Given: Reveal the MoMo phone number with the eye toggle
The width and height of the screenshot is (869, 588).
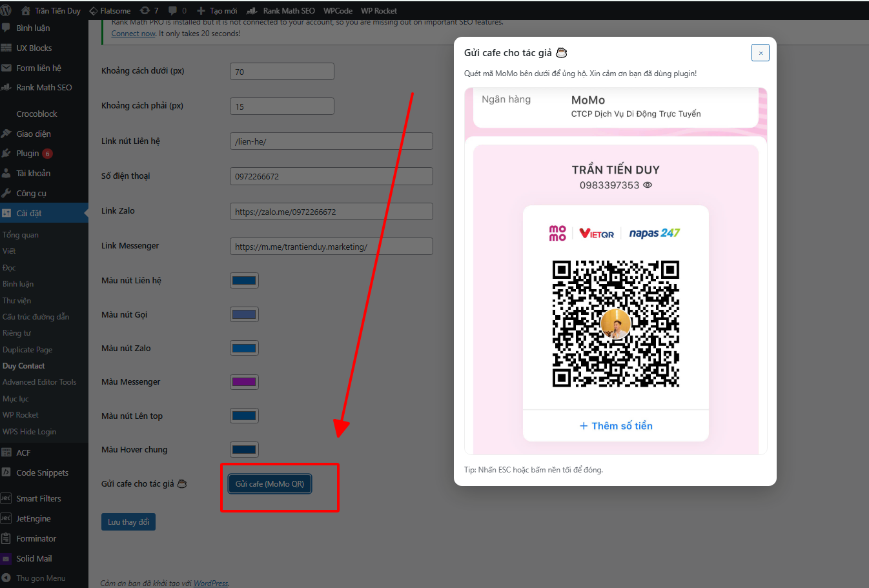Looking at the screenshot, I should (x=648, y=185).
